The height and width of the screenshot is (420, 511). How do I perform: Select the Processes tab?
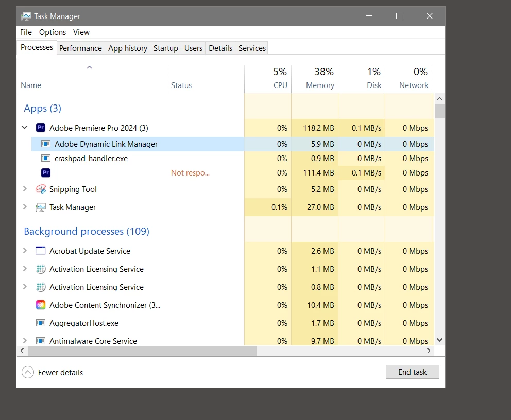[37, 47]
